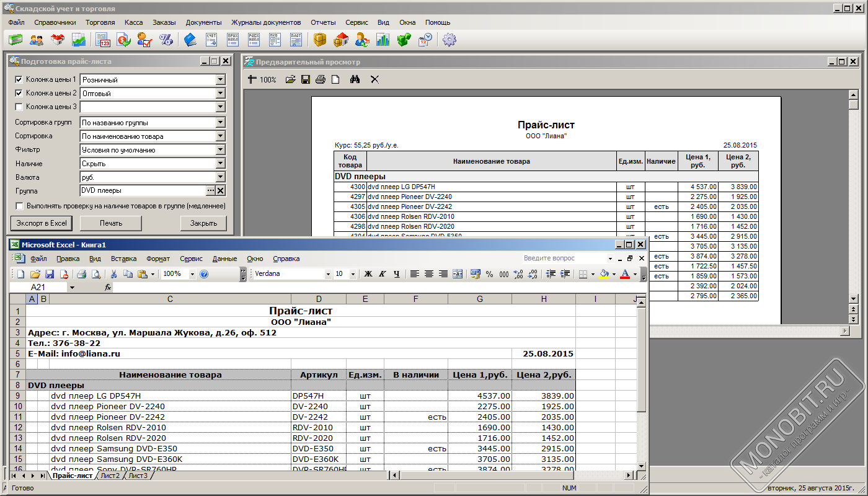Toggle italic (К) in Excel toolbar
This screenshot has height=496, width=868.
pos(382,274)
